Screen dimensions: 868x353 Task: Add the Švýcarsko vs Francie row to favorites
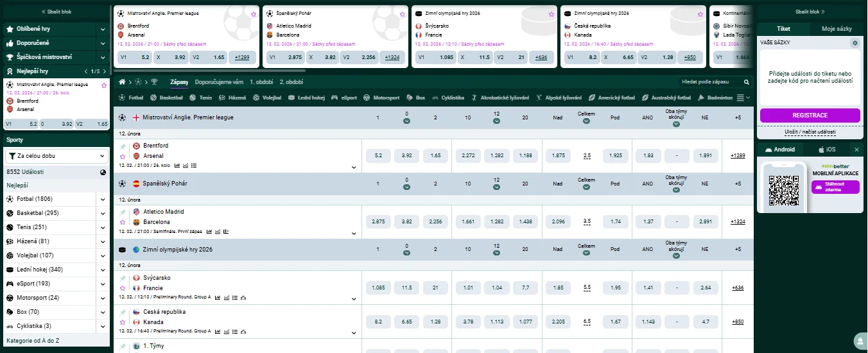pos(123,288)
